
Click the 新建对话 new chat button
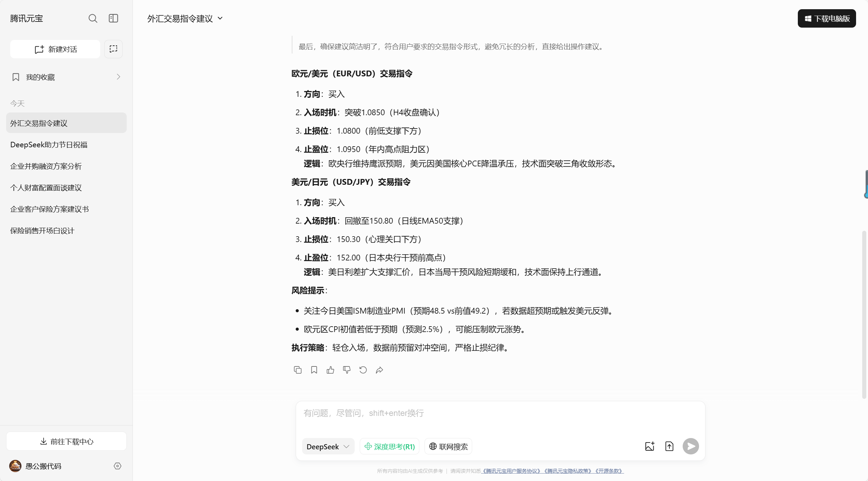tap(55, 49)
